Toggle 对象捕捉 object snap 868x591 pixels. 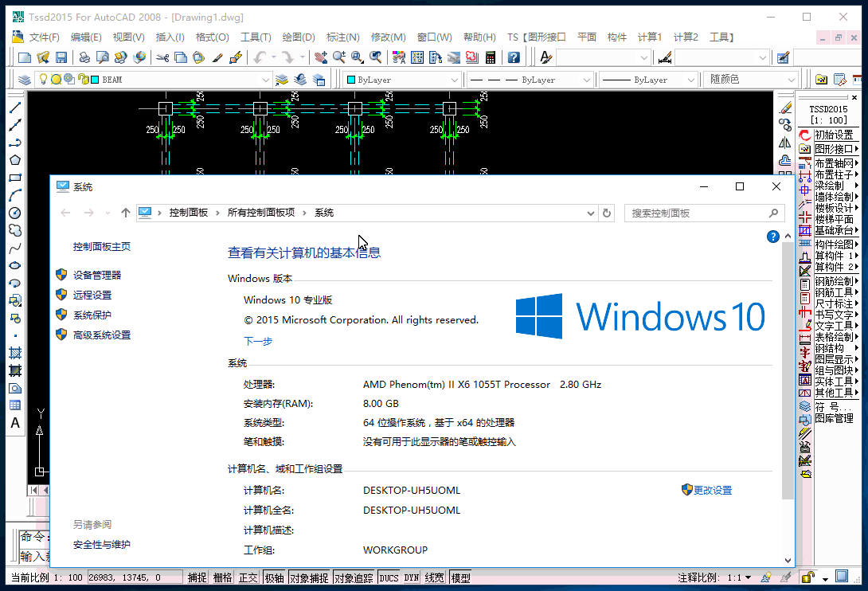[x=309, y=577]
